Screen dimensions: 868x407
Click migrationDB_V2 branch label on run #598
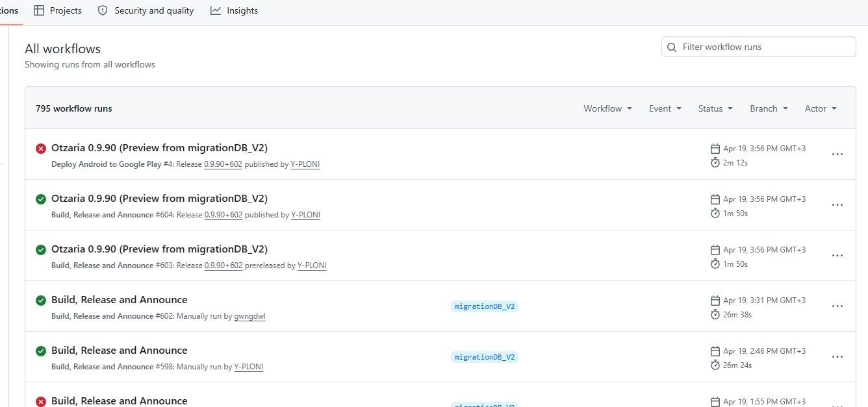pyautogui.click(x=485, y=357)
